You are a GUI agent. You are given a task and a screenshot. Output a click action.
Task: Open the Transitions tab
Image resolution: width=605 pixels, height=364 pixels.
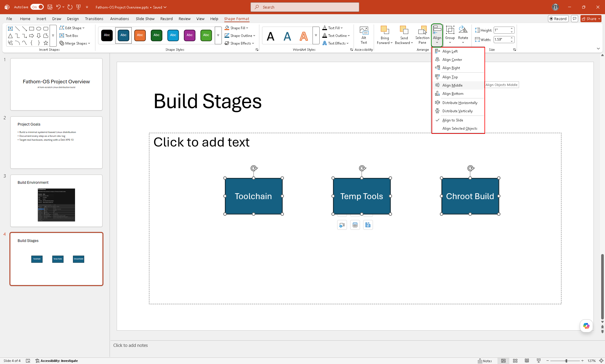pyautogui.click(x=94, y=19)
